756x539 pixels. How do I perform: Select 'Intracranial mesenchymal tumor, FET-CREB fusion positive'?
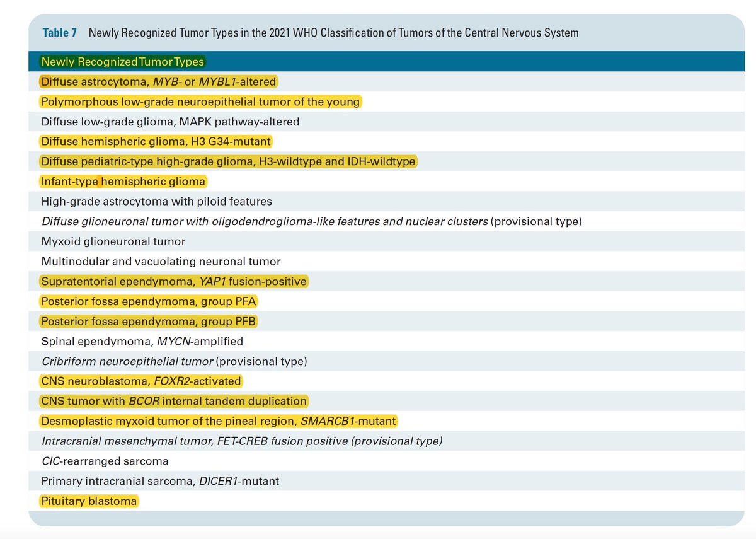coord(242,441)
